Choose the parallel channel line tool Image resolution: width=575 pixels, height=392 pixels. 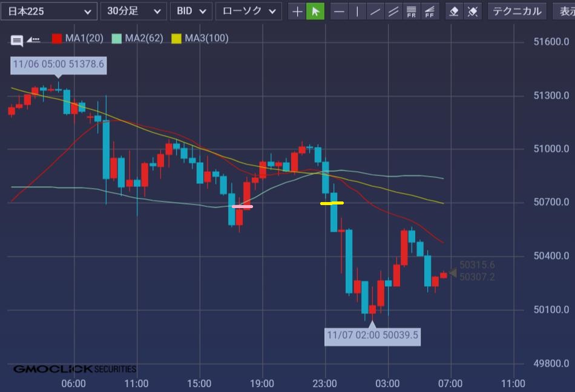pos(393,11)
